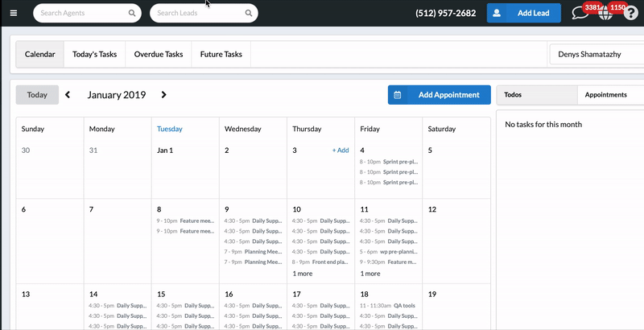Click the Search Leads magnifier icon
Viewport: 644px width, 330px height.
[248, 14]
